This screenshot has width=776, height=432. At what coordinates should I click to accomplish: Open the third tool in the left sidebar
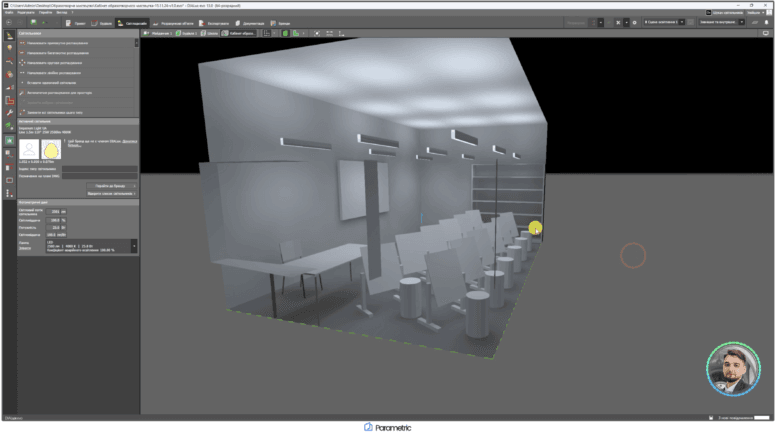[x=9, y=61]
